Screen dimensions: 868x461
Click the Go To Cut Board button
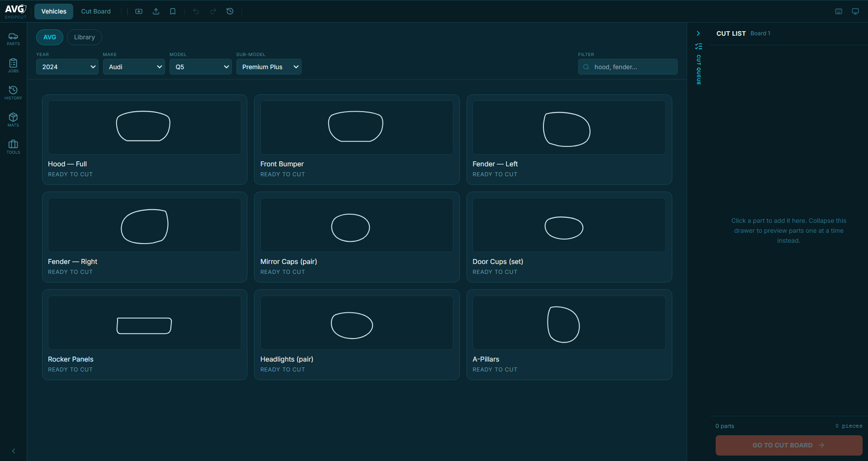click(x=789, y=445)
